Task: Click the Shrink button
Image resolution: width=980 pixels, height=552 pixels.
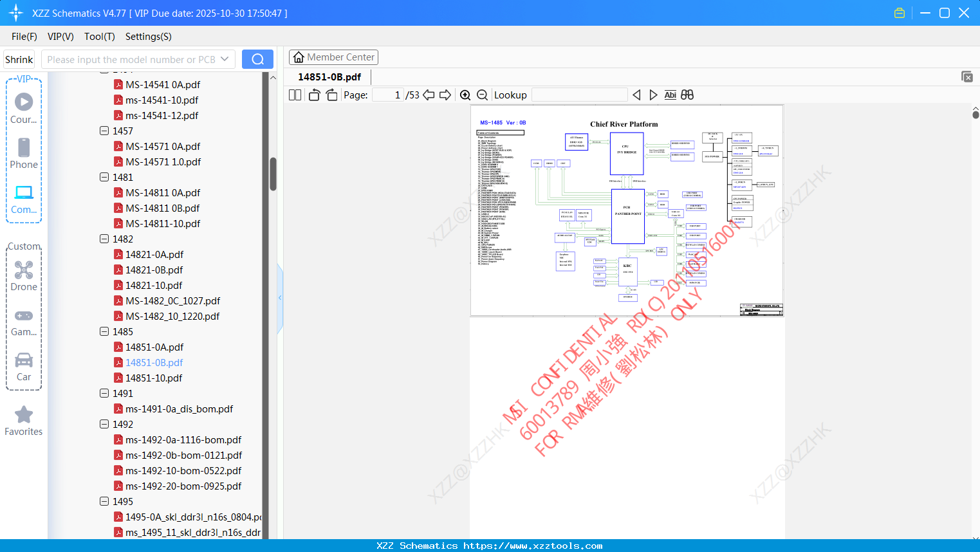Action: click(x=19, y=60)
